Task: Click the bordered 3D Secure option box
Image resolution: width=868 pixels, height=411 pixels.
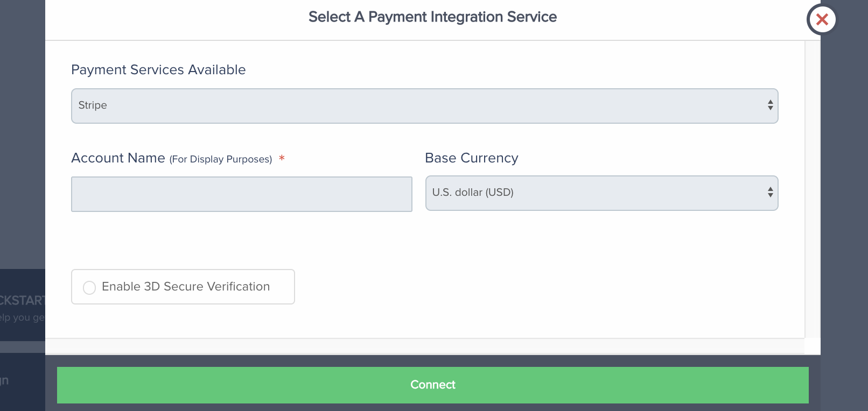Action: tap(183, 287)
